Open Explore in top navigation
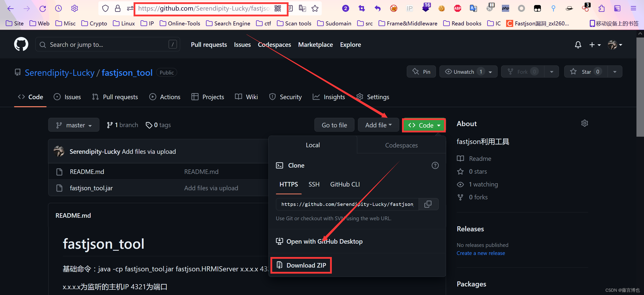644x295 pixels. point(350,45)
